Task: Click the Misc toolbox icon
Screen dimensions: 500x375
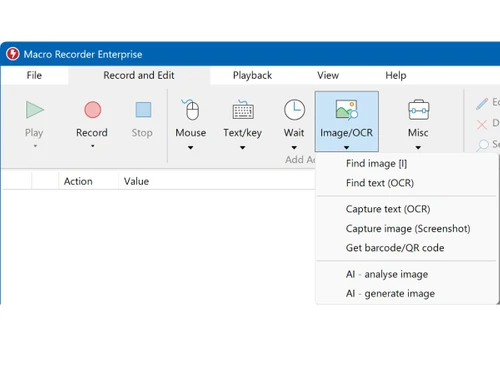Action: point(418,109)
